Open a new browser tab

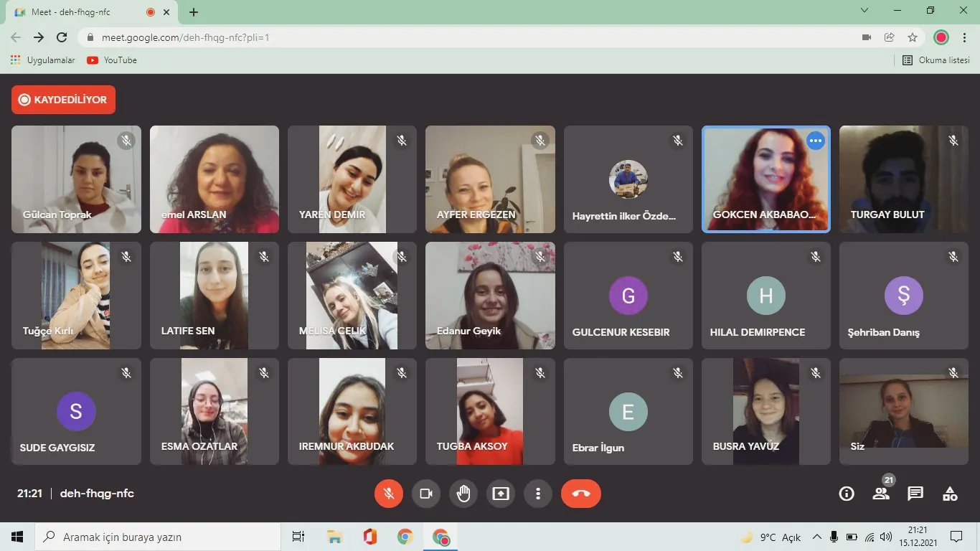[x=194, y=12]
